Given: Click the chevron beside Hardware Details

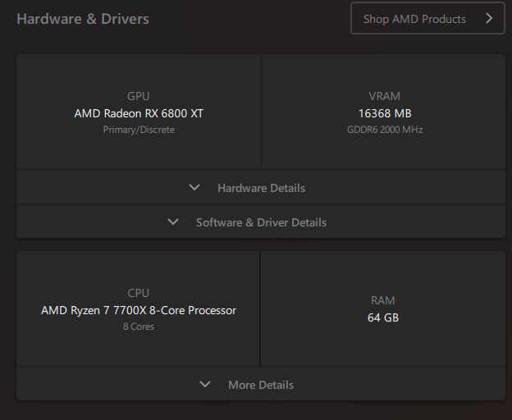Looking at the screenshot, I should 194,188.
